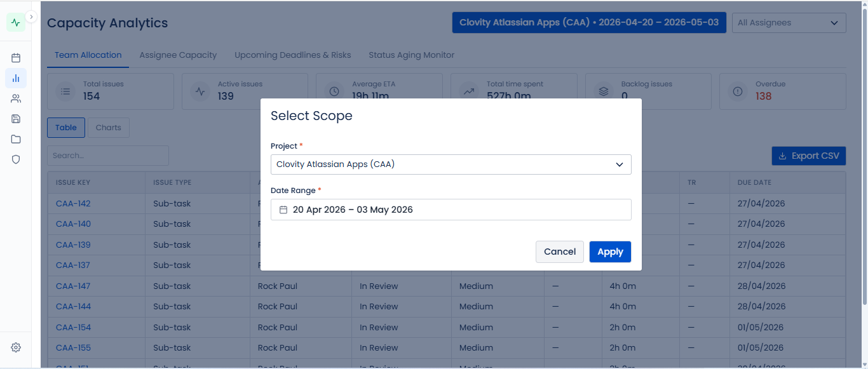
Task: Click Sub-task type in CAA-142 row
Action: click(x=172, y=204)
